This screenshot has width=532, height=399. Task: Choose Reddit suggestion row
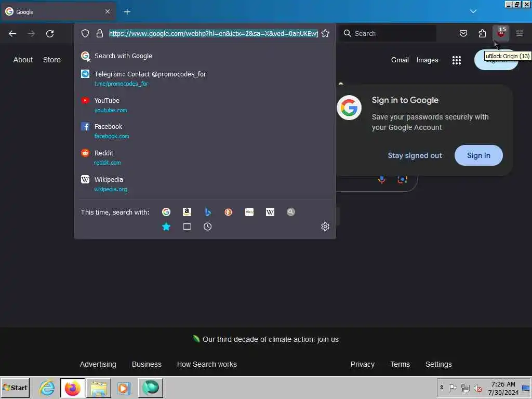point(205,157)
